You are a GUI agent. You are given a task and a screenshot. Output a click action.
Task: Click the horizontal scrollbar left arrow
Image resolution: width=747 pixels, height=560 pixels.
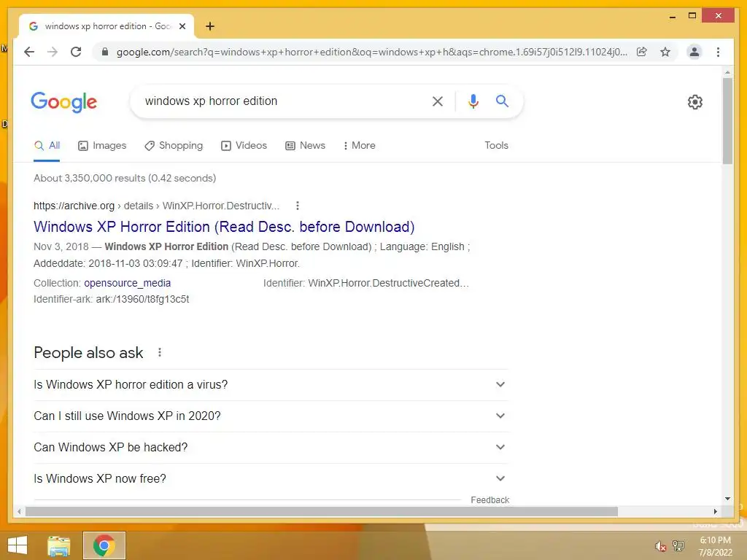click(19, 511)
